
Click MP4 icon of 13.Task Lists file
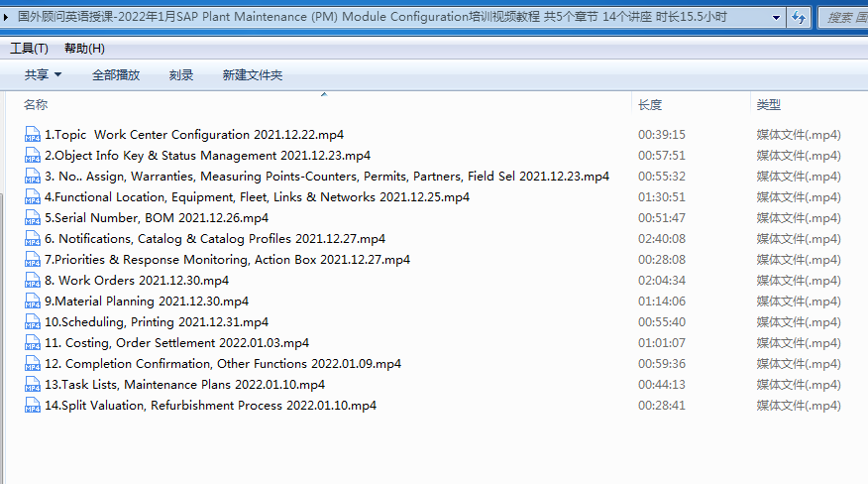tap(33, 385)
